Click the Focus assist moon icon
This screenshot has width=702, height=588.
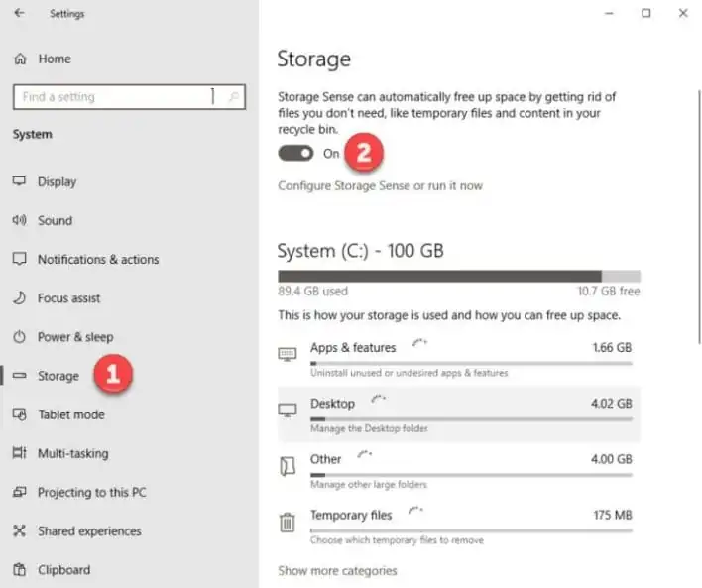(19, 297)
